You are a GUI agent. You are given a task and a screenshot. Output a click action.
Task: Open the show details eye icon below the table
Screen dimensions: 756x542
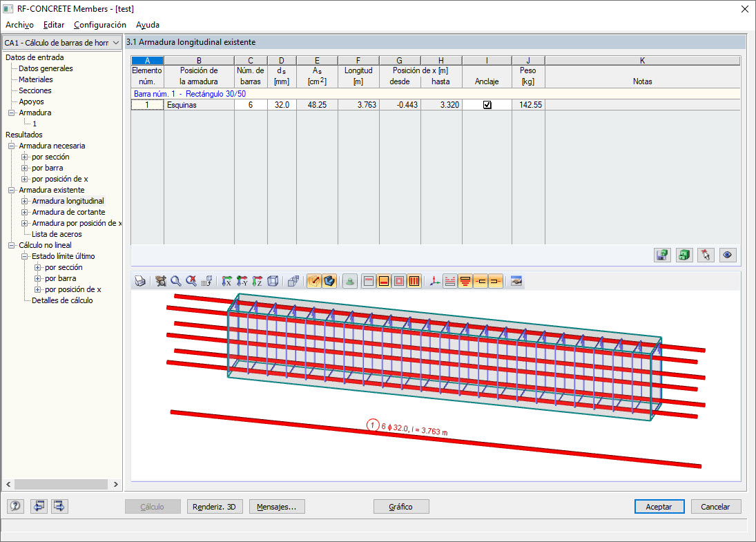click(x=728, y=255)
